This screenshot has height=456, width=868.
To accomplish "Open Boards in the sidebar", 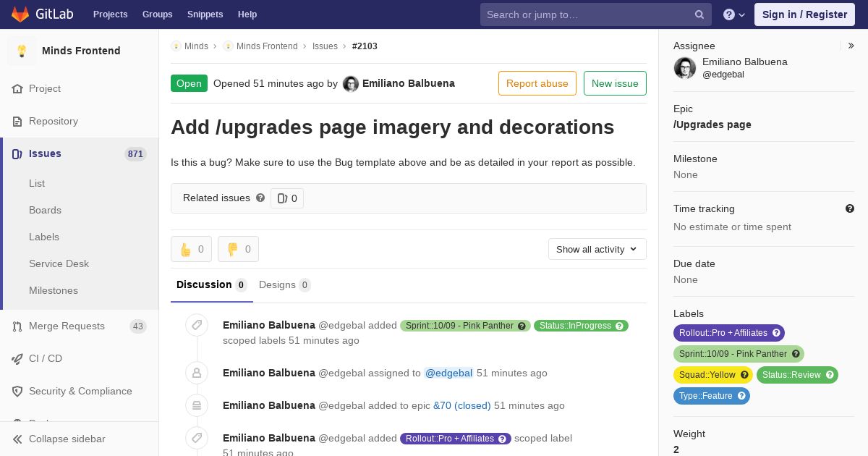I will click(45, 210).
